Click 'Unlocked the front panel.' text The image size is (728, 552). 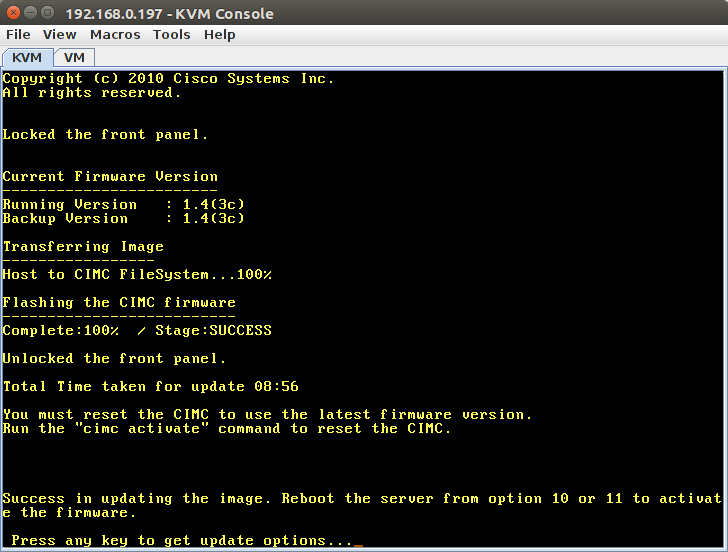click(x=114, y=358)
